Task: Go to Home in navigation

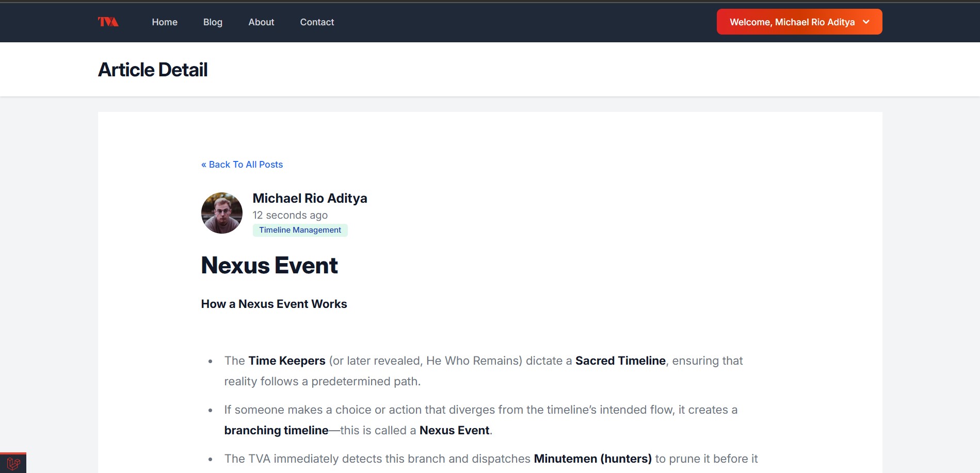Action: point(165,22)
